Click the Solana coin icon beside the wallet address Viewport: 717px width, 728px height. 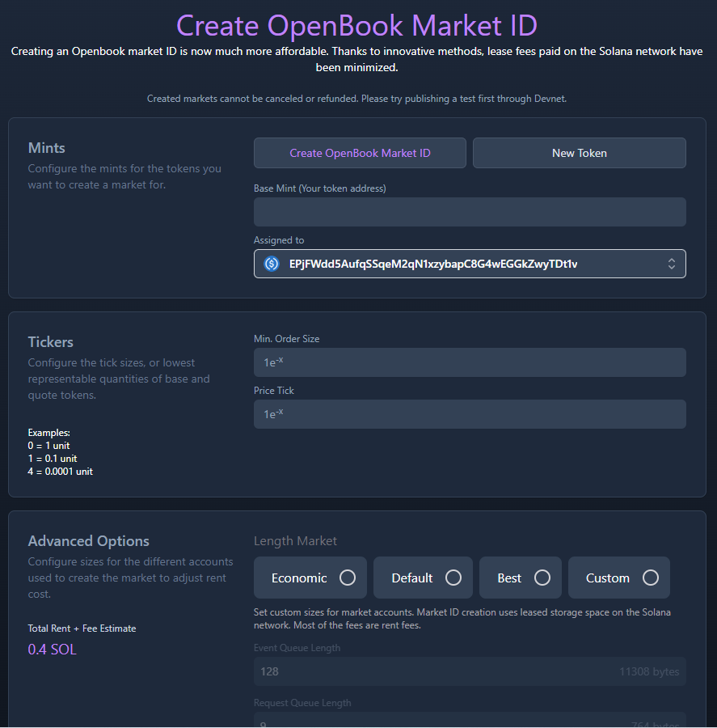271,264
